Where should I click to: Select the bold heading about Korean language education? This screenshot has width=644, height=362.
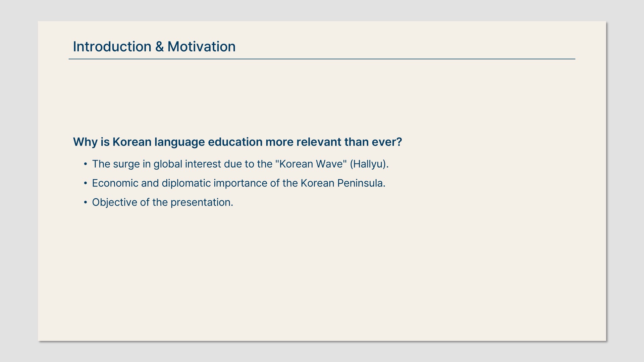click(237, 142)
